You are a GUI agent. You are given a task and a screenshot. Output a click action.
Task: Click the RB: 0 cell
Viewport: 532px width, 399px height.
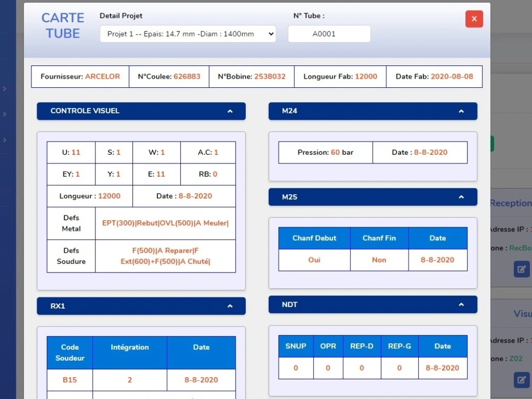point(208,174)
